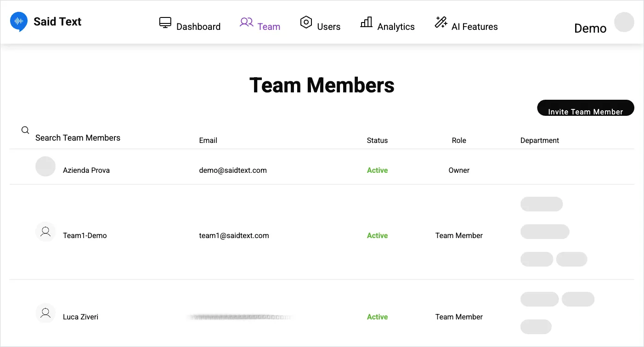Click the Invite Team Member button
This screenshot has width=644, height=347.
click(x=586, y=108)
